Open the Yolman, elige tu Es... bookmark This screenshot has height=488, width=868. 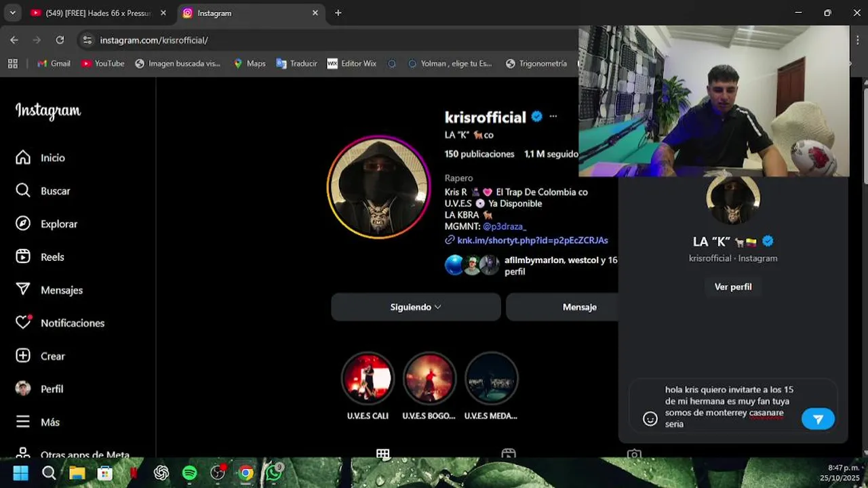click(450, 64)
